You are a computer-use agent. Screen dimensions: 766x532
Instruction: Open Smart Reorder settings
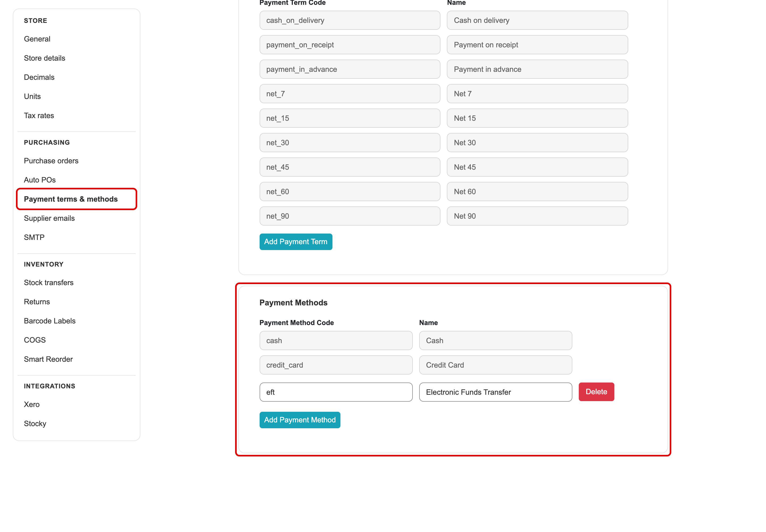coord(48,359)
